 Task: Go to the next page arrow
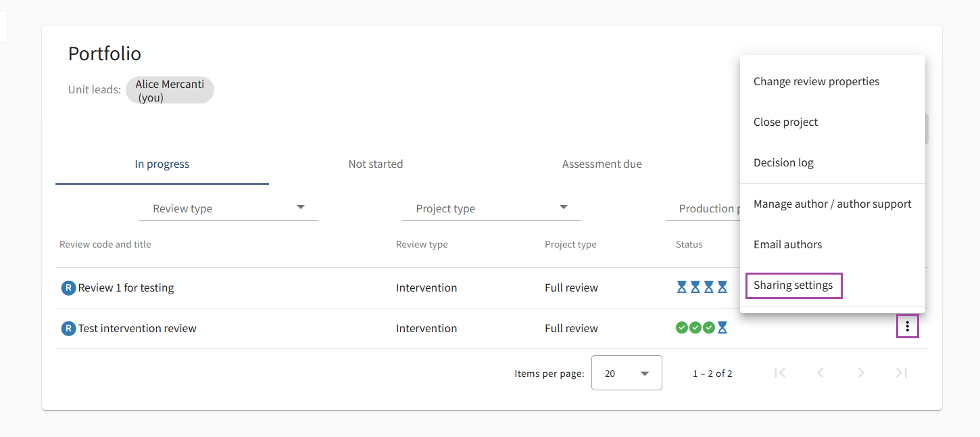coord(860,373)
